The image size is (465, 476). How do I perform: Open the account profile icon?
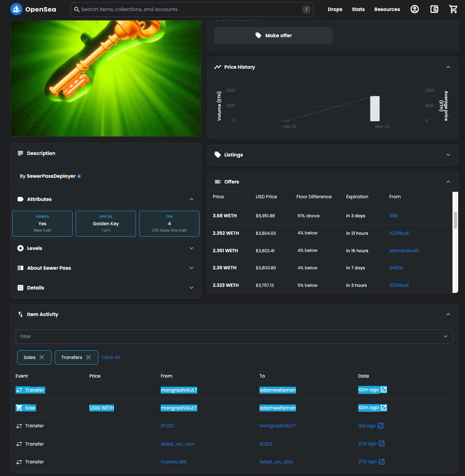[415, 9]
